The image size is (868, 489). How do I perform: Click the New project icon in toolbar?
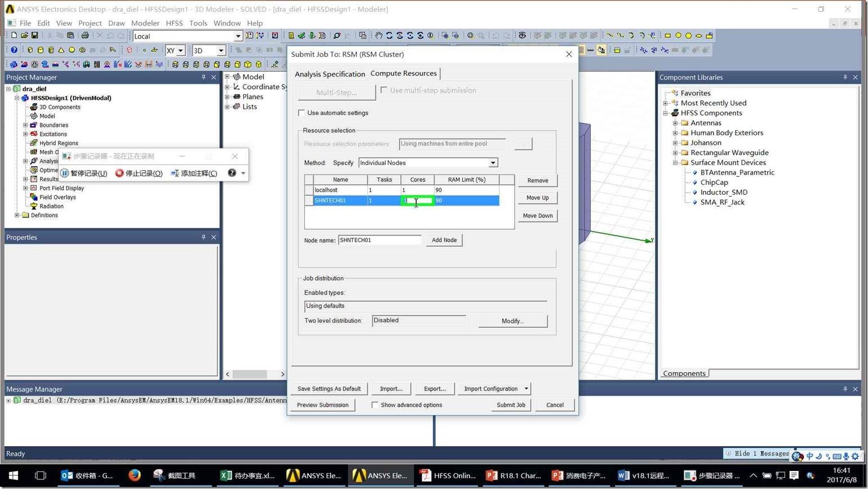14,35
